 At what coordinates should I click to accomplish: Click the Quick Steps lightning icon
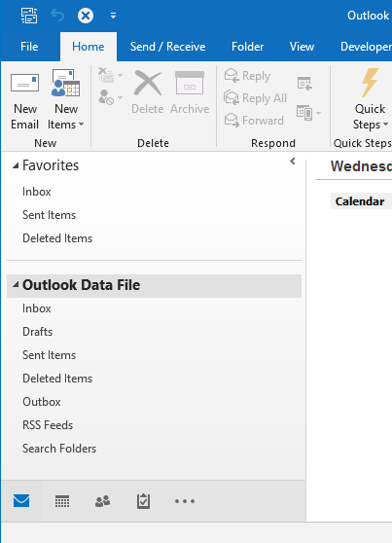[370, 83]
